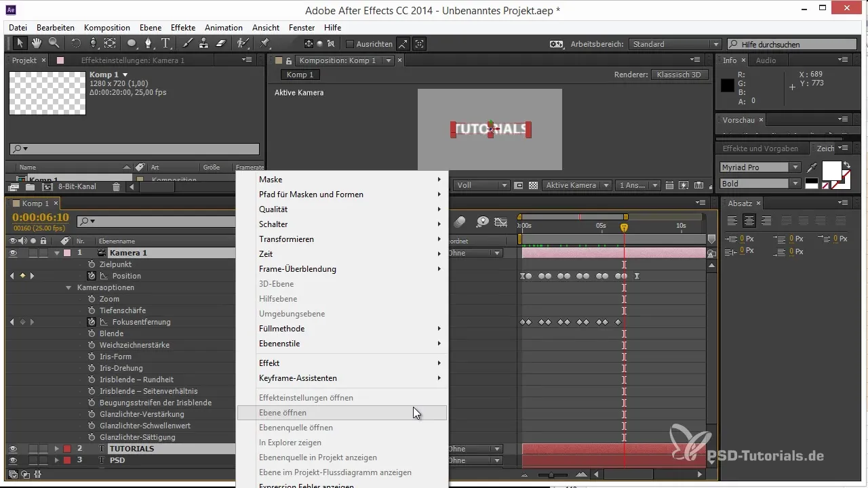Image resolution: width=868 pixels, height=488 pixels.
Task: Click the Klassisch 3D renderer button
Action: [680, 75]
